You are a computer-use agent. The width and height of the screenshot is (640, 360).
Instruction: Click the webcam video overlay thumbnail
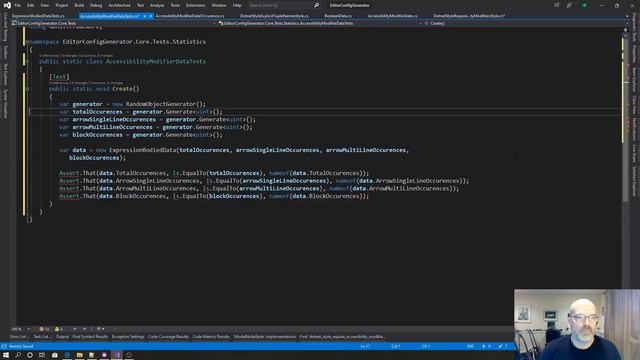point(577,324)
